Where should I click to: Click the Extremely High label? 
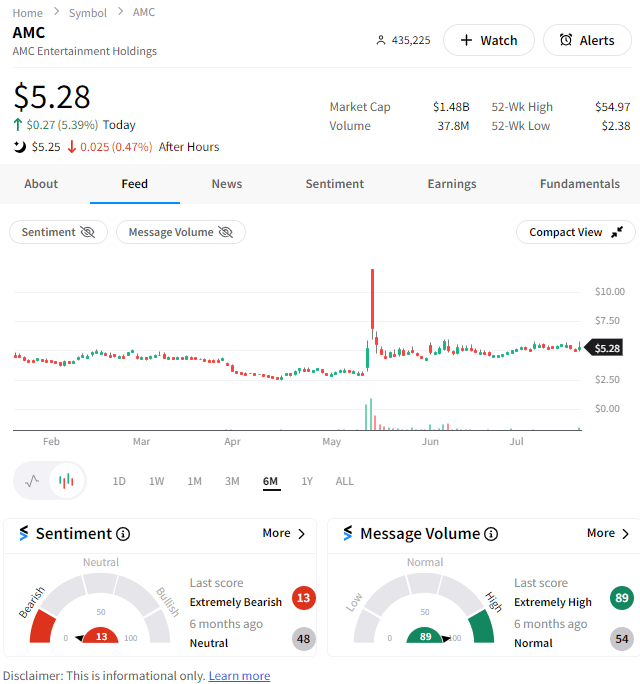pos(553,602)
